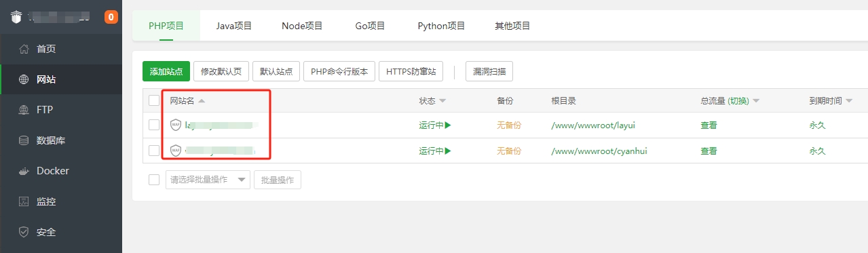Screen dimensions: 868x253
Task: Check the box for the layui site row
Action: coord(154,125)
